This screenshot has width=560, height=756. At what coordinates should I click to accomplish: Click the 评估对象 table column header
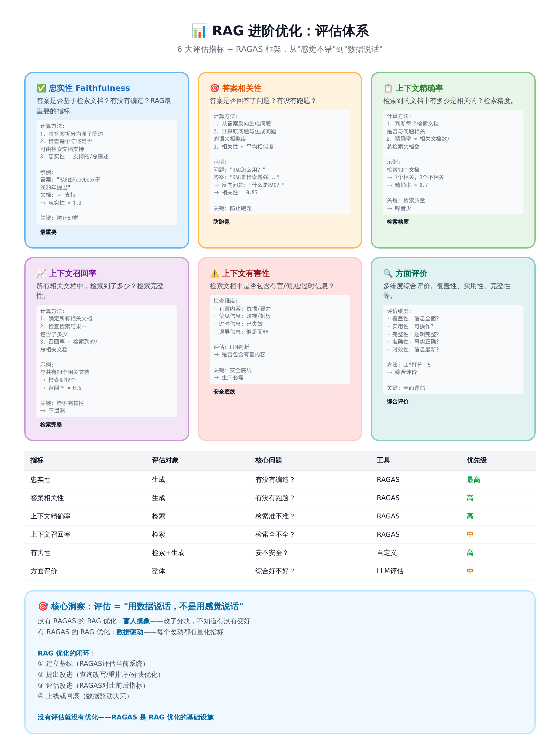tap(165, 460)
